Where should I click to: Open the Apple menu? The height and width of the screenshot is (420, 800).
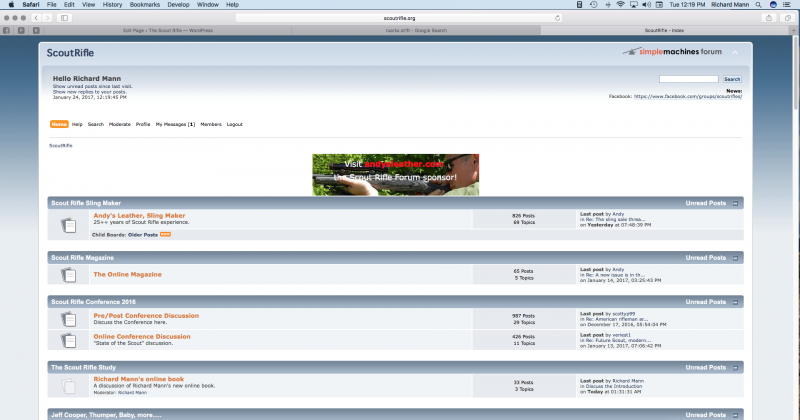coord(11,5)
